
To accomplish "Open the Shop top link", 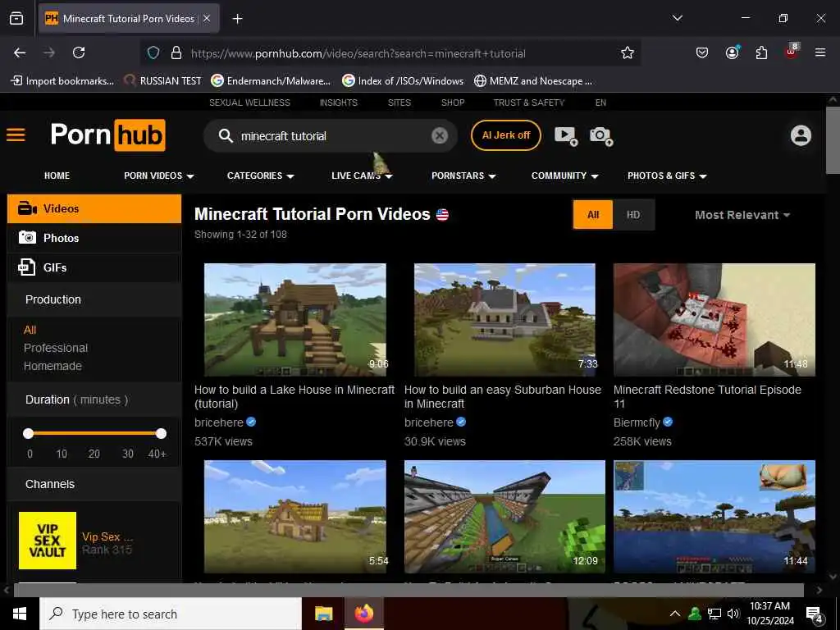I will (x=453, y=103).
